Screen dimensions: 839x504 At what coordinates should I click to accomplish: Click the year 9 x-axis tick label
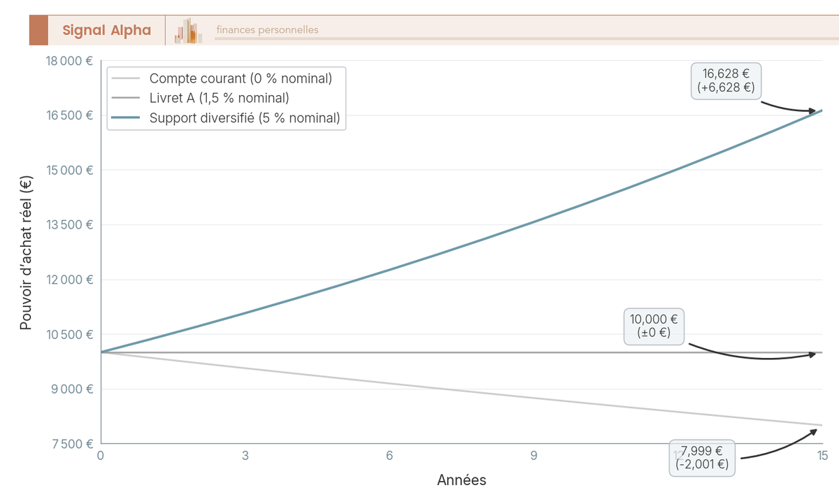tap(533, 456)
